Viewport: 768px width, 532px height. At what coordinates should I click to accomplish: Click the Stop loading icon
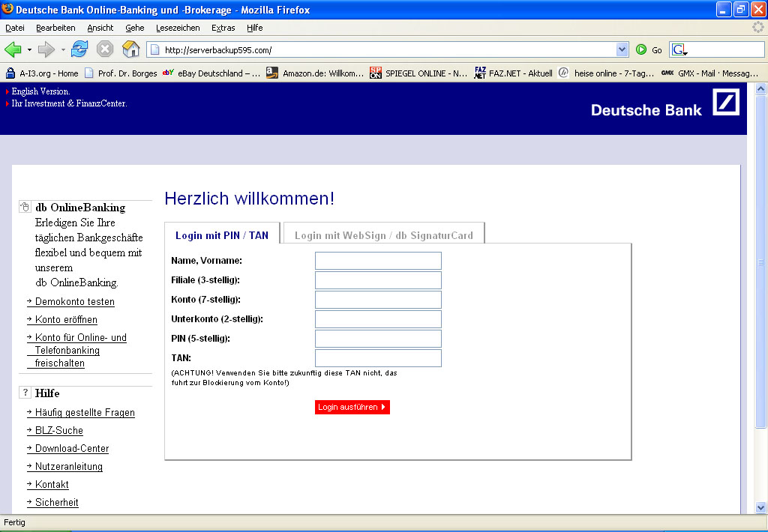(105, 49)
